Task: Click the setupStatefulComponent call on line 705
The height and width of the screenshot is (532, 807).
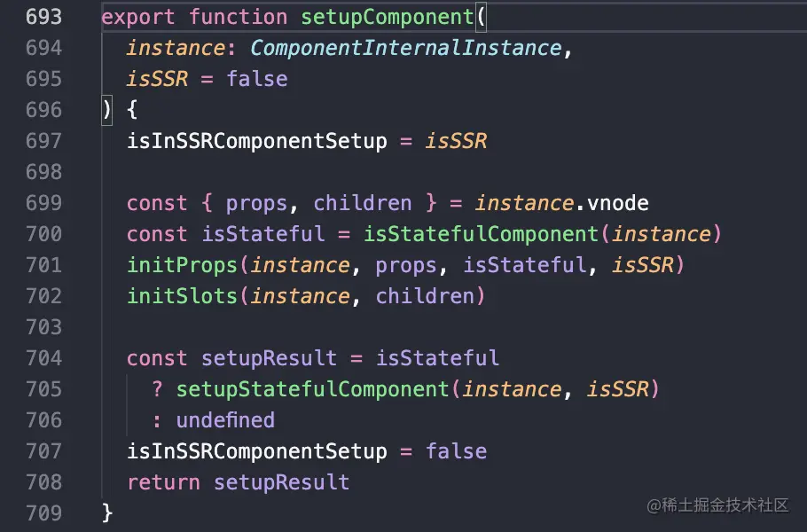Action: point(313,389)
